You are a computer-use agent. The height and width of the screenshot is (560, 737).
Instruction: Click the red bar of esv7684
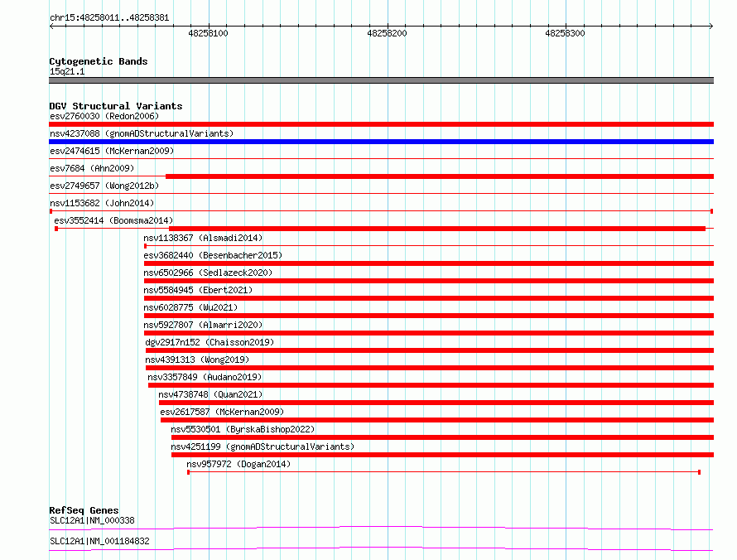point(440,176)
